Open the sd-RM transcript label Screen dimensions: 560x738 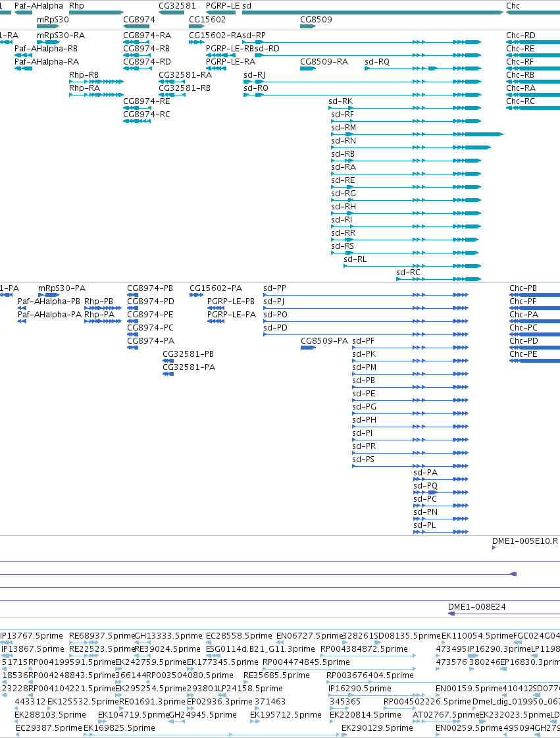344,128
